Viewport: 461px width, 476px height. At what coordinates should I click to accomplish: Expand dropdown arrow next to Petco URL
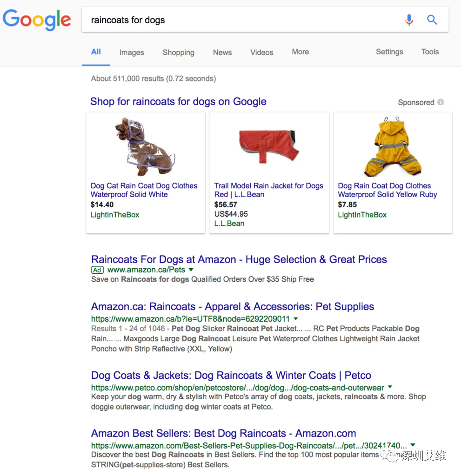390,387
